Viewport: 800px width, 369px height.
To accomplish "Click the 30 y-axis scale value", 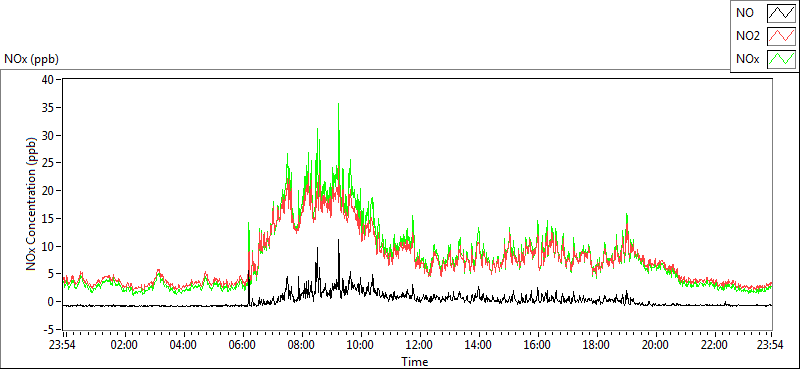I will tap(49, 135).
